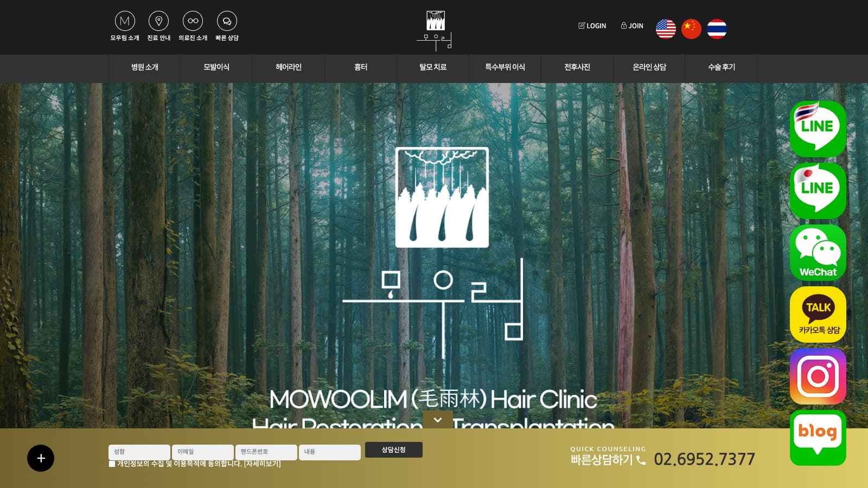Image resolution: width=868 pixels, height=488 pixels.
Task: Open KakaoTalk 카카오톡 상담 button
Action: tap(818, 314)
